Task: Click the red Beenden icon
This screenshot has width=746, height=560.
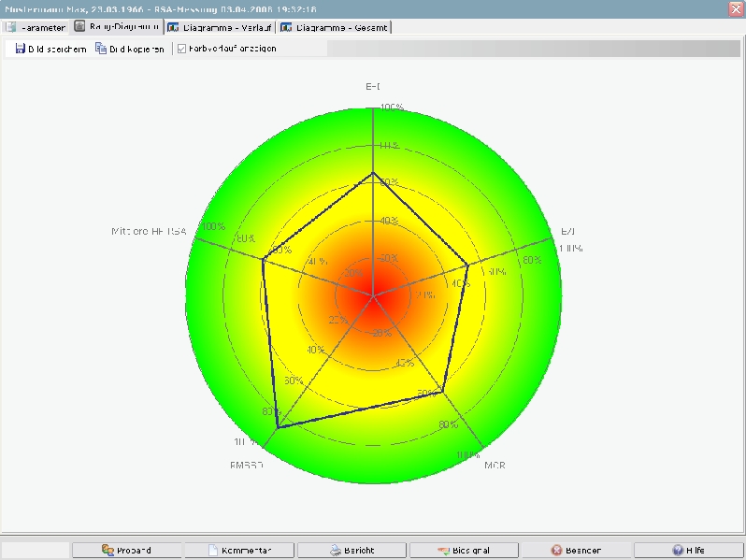Action: click(x=557, y=551)
